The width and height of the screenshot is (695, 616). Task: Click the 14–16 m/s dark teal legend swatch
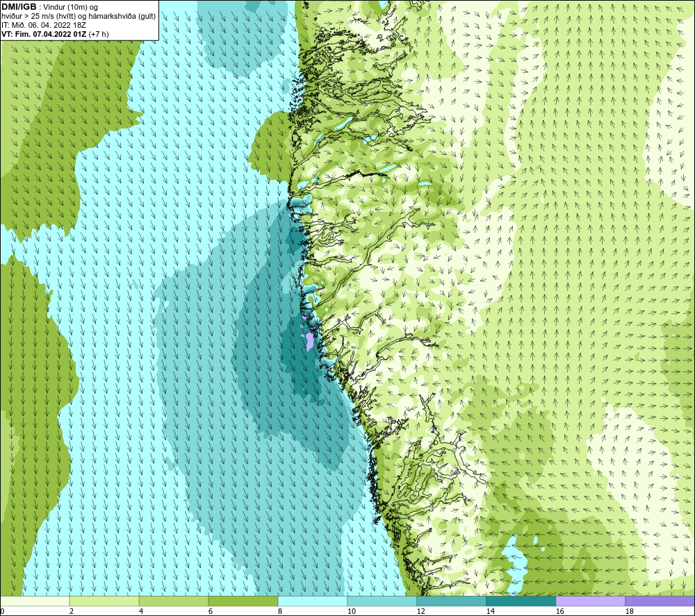tap(521, 601)
